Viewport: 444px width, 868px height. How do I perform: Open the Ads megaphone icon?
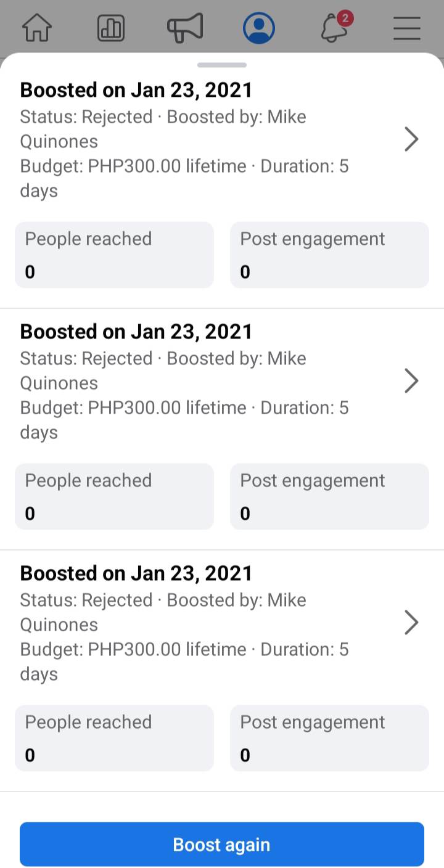click(185, 28)
